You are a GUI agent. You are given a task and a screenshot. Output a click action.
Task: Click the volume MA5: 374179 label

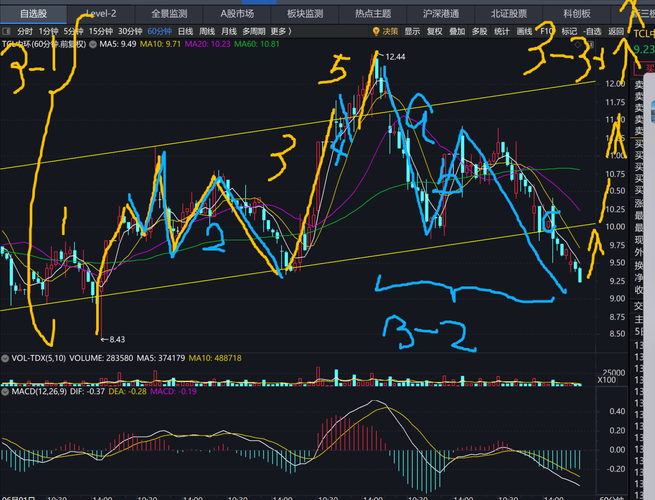click(x=161, y=358)
